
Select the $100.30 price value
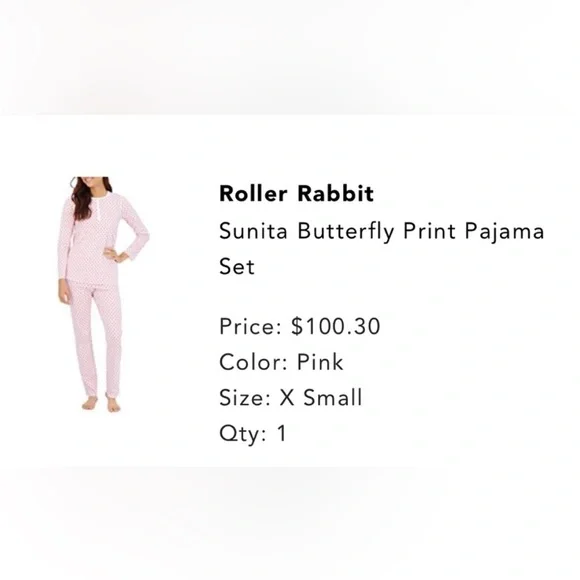tap(335, 326)
